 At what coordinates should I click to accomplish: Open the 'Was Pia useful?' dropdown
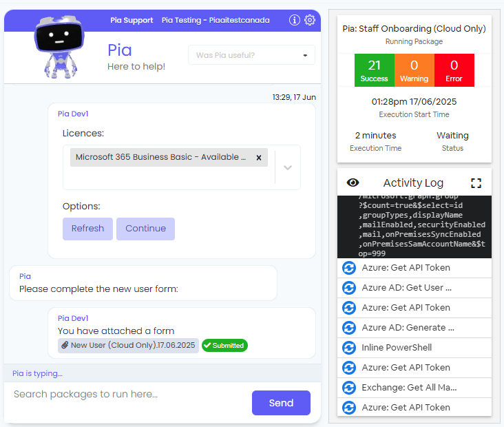tap(251, 55)
